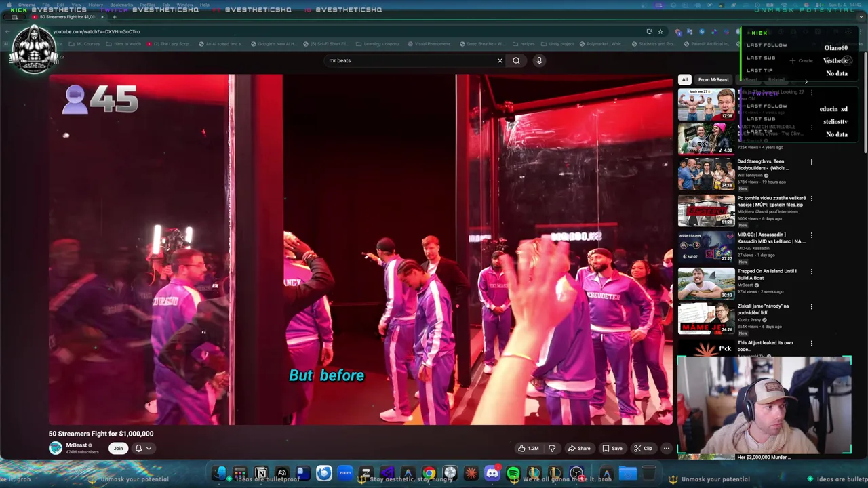Open the Epstein files.zip video thumbnail
Image resolution: width=868 pixels, height=488 pixels.
click(x=706, y=211)
